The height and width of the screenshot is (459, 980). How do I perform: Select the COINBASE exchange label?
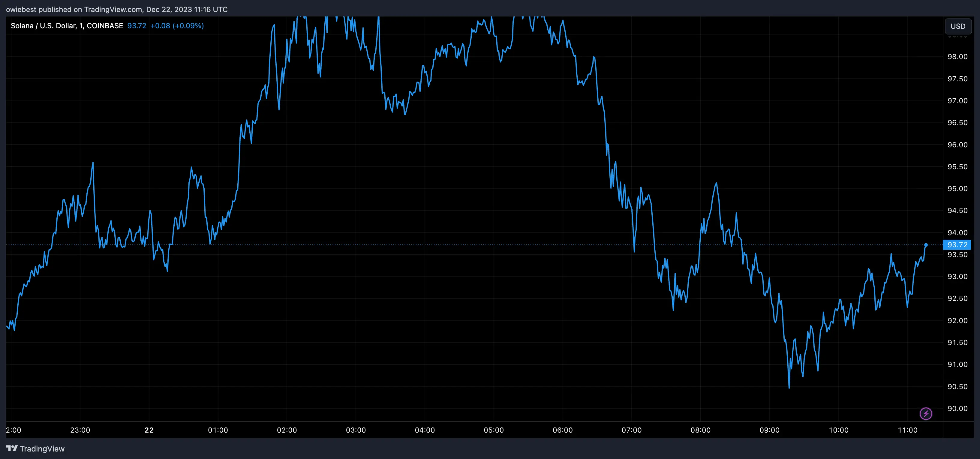[x=105, y=25]
